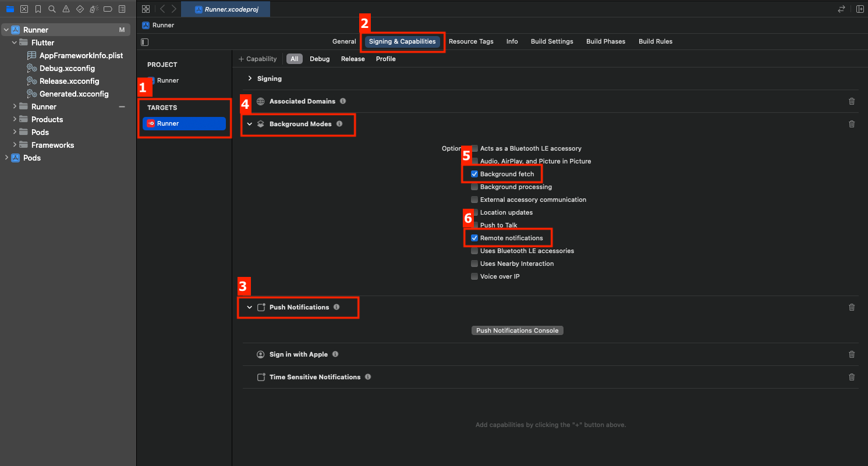Add an editor pane on the right
868x466 pixels.
click(860, 9)
